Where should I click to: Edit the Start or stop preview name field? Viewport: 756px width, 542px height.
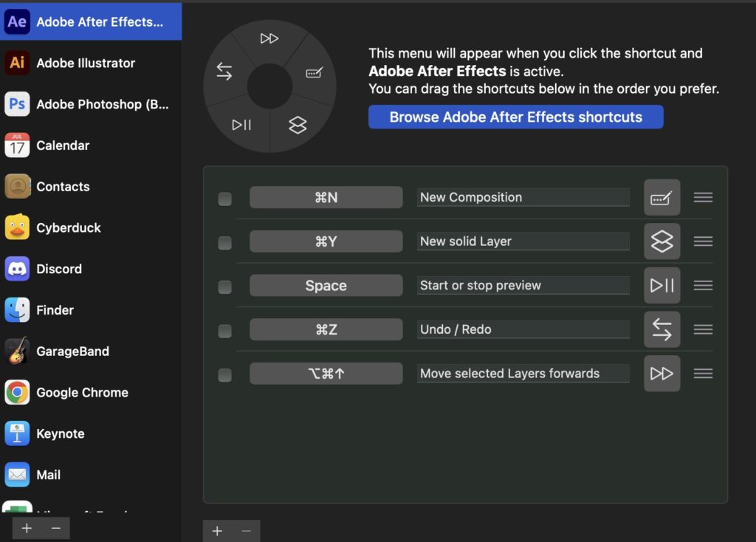523,286
